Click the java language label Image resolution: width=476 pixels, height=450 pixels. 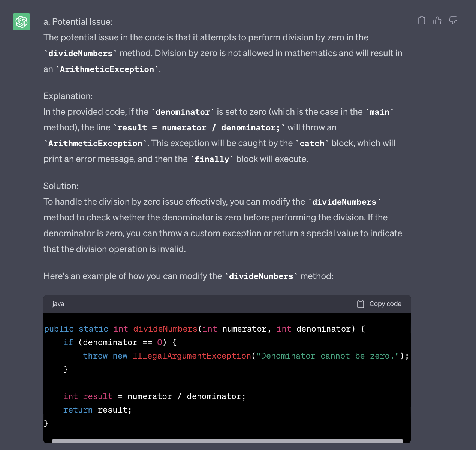click(x=58, y=304)
